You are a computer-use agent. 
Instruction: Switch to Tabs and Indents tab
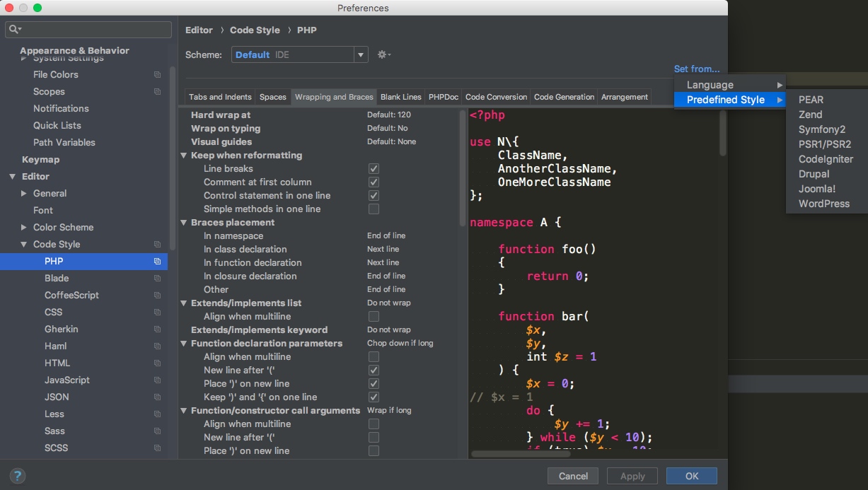coord(220,97)
